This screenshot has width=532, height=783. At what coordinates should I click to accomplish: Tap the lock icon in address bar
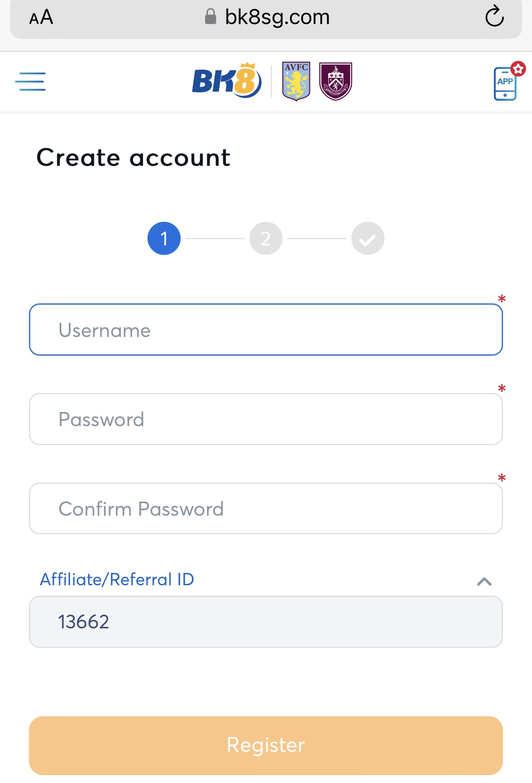click(x=211, y=17)
